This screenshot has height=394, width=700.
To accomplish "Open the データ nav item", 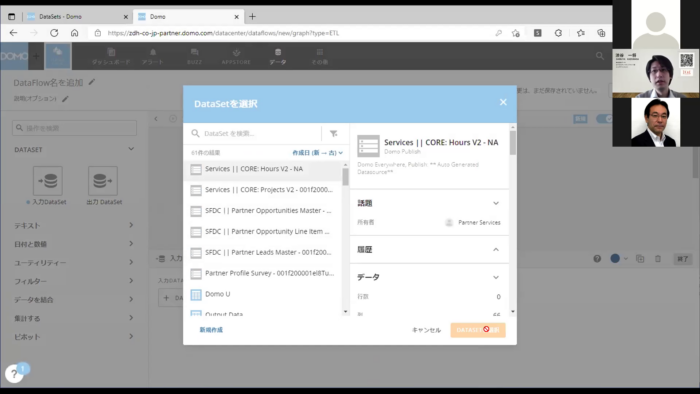I will [278, 56].
